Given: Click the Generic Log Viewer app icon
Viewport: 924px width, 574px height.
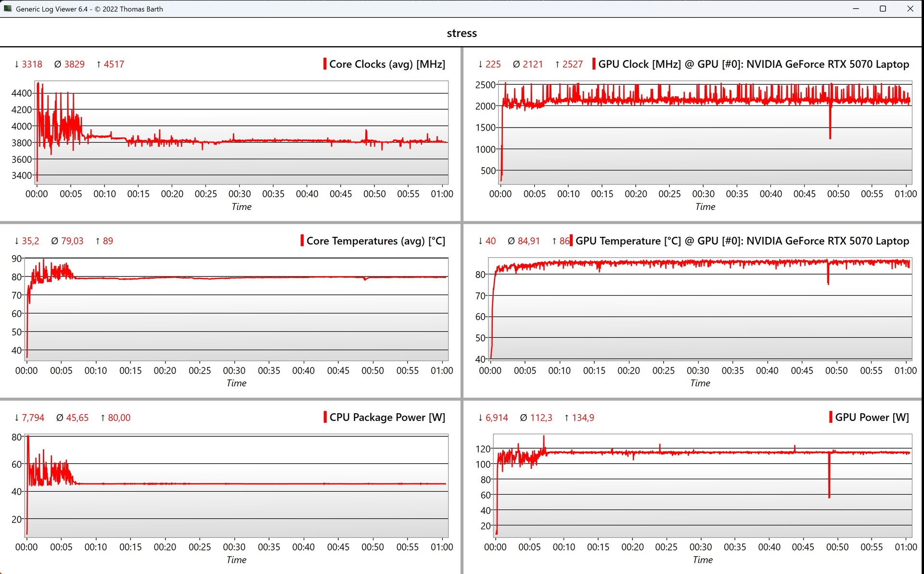Looking at the screenshot, I should tap(7, 9).
